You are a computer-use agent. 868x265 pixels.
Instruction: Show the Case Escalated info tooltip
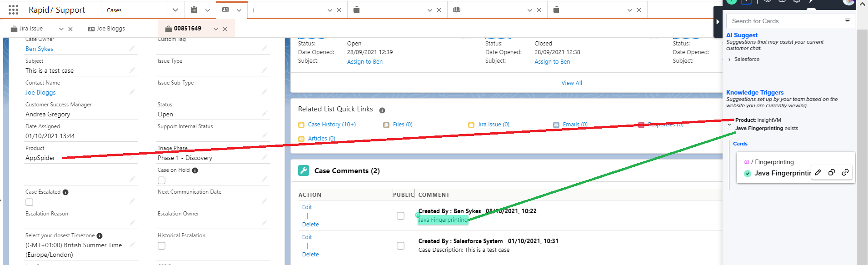pyautogui.click(x=65, y=192)
